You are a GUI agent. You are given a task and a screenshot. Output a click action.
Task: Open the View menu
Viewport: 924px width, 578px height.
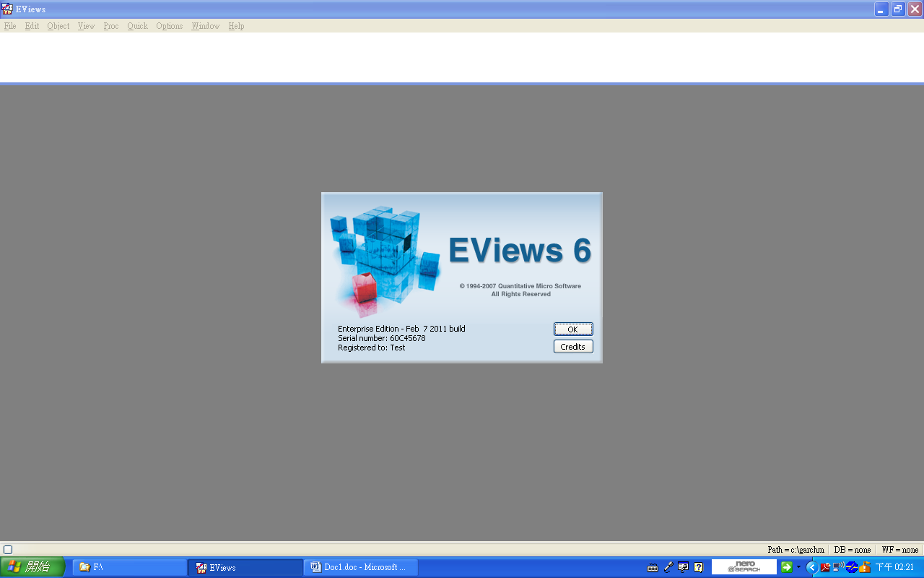tap(87, 26)
